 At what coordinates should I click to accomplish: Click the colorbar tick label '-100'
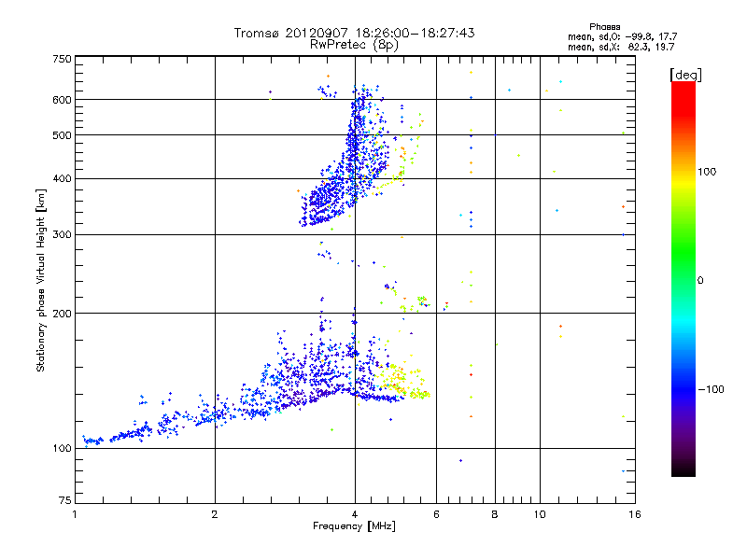[x=711, y=389]
